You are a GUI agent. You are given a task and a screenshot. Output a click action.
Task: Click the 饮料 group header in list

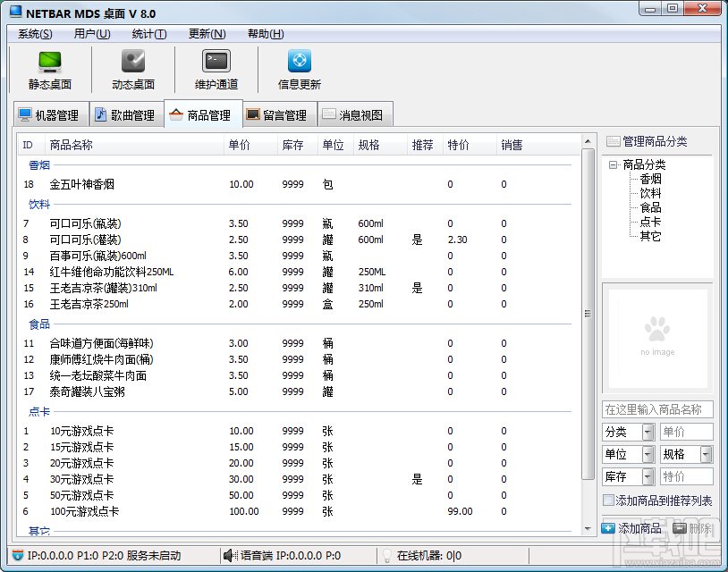pyautogui.click(x=39, y=204)
